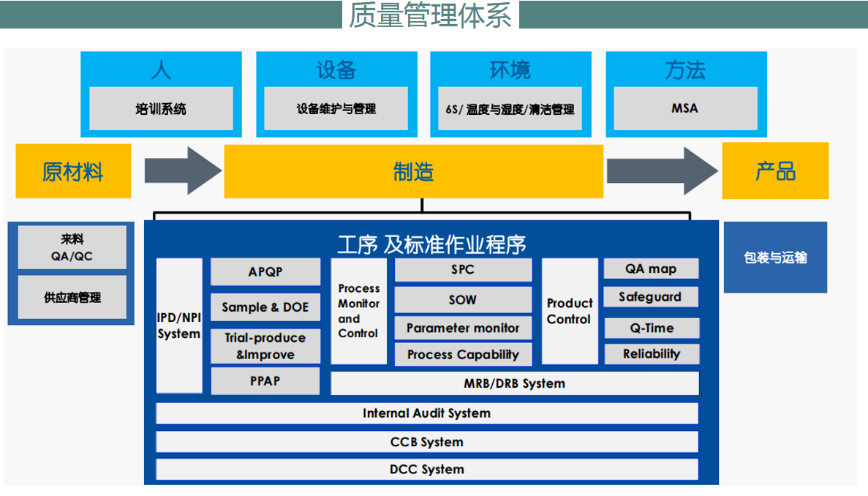Click the 设备维护与管理 box
868x496 pixels.
(336, 108)
